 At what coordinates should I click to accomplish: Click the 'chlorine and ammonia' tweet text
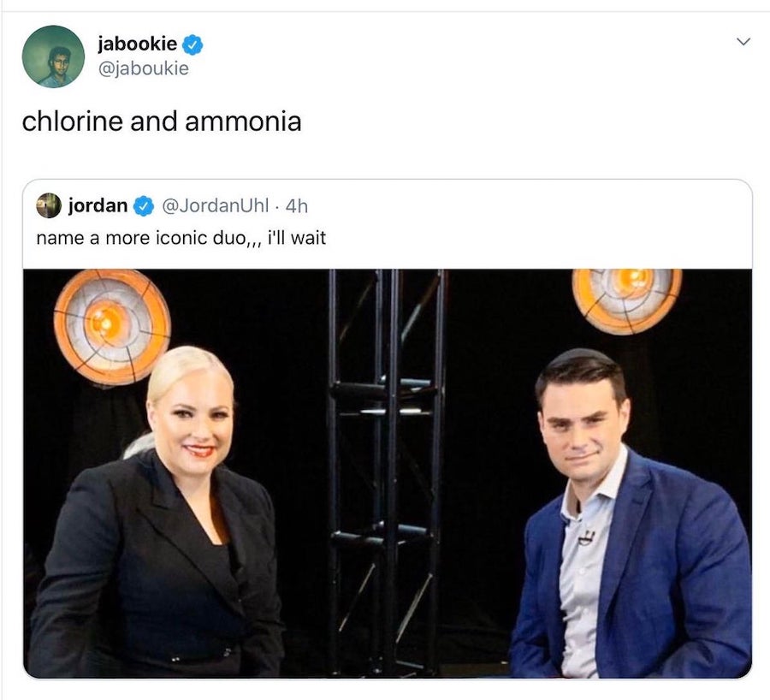(162, 121)
